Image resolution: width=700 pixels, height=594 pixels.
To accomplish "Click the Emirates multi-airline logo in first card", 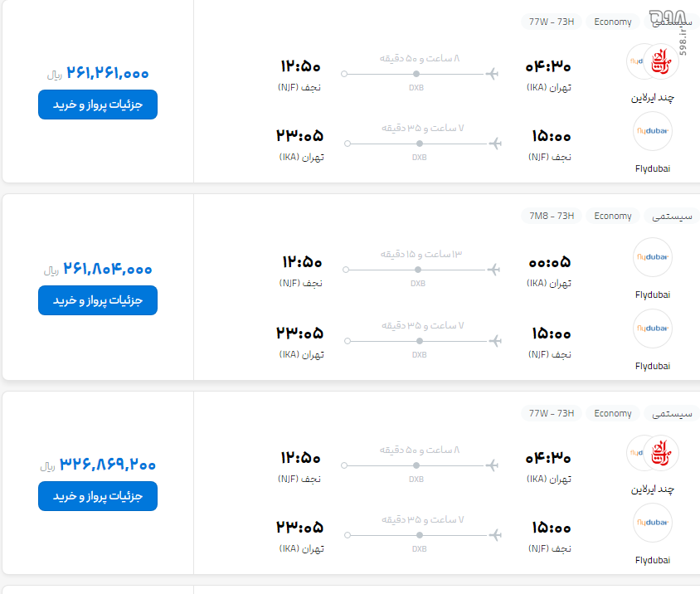I will click(x=653, y=61).
